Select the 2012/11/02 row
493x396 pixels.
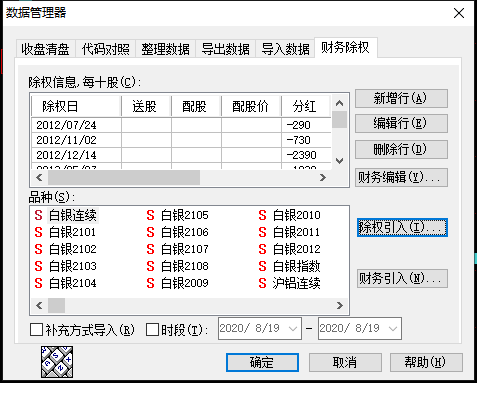coord(181,140)
